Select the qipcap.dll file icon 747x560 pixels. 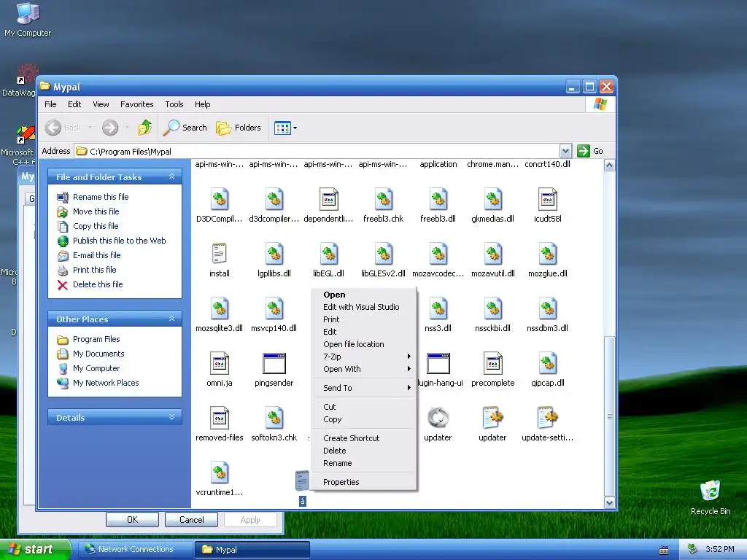click(x=547, y=363)
